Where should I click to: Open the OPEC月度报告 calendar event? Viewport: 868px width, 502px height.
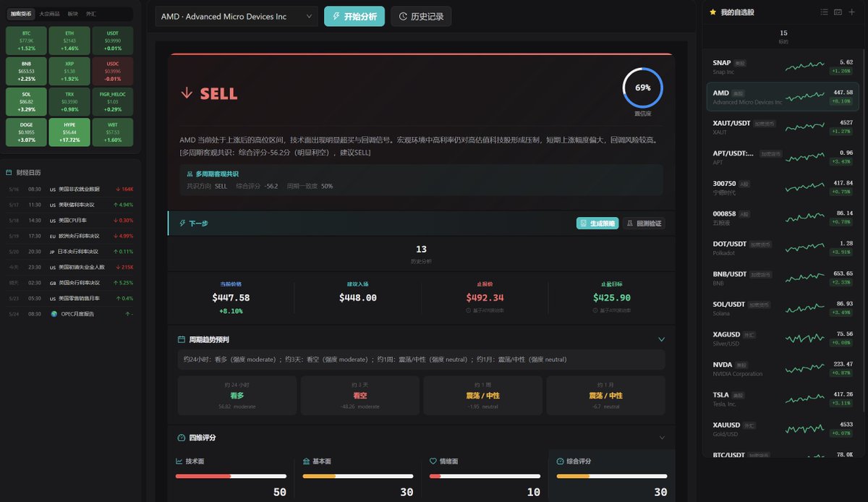tap(70, 314)
